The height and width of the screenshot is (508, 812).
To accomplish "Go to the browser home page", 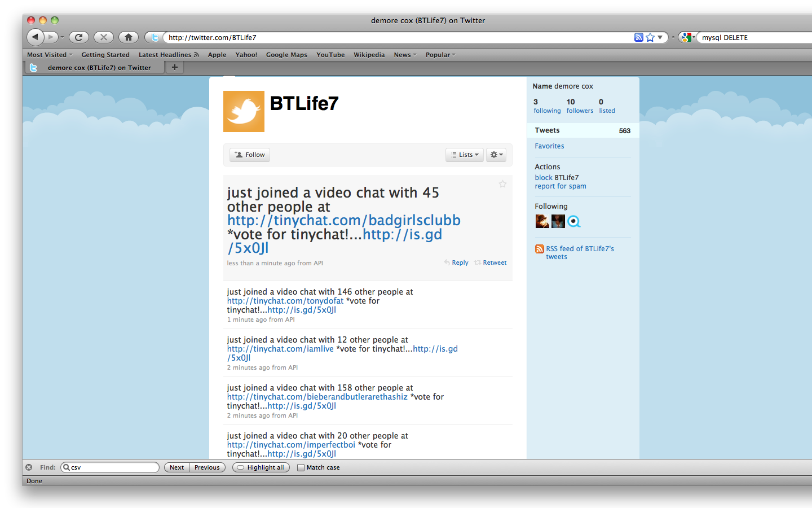I will pyautogui.click(x=128, y=37).
